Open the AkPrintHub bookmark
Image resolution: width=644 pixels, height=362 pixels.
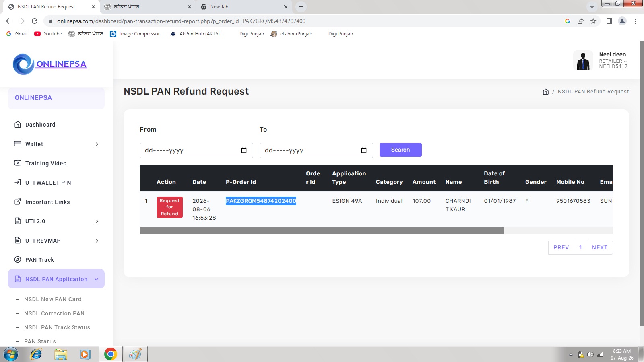click(196, 34)
